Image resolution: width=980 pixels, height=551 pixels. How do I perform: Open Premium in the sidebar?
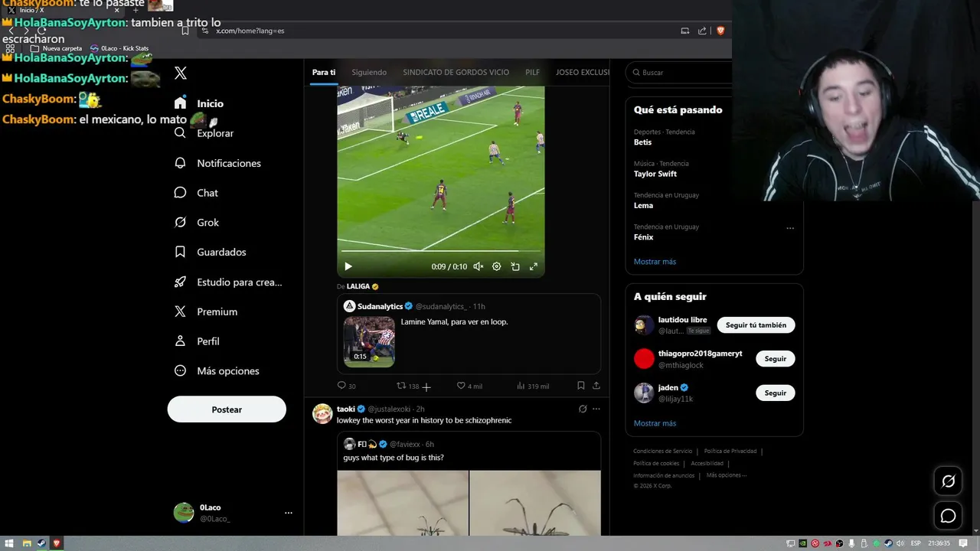[206, 311]
